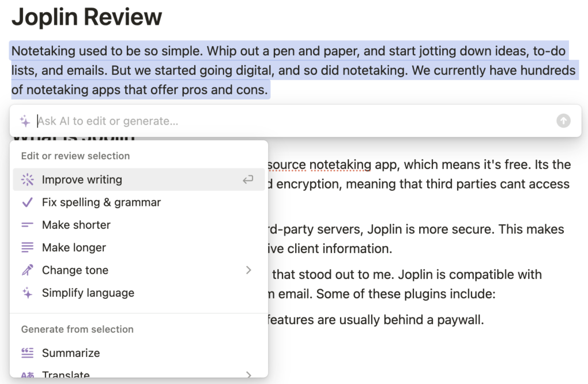Viewport: 588px width, 384px height.
Task: Expand the Translate submenu chevron
Action: (249, 375)
